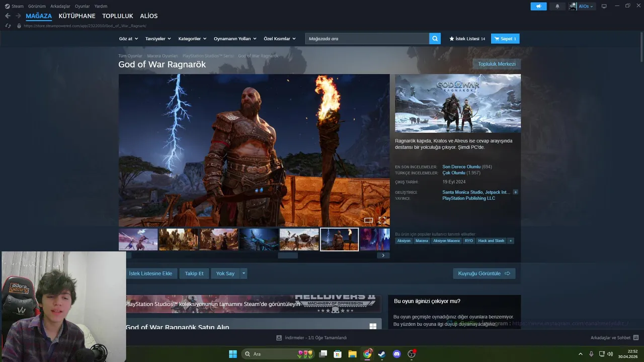Screen dimensions: 644x362
Task: Open microphone tray icon
Action: point(591,354)
